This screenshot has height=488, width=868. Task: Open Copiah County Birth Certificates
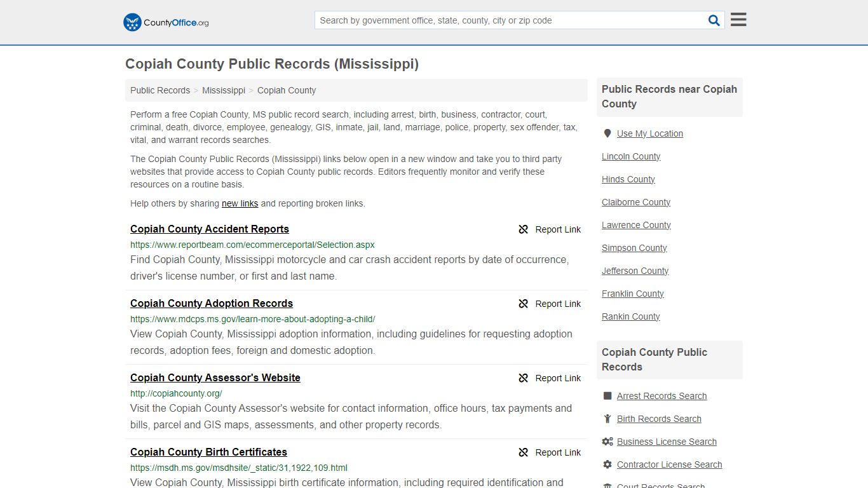[208, 452]
